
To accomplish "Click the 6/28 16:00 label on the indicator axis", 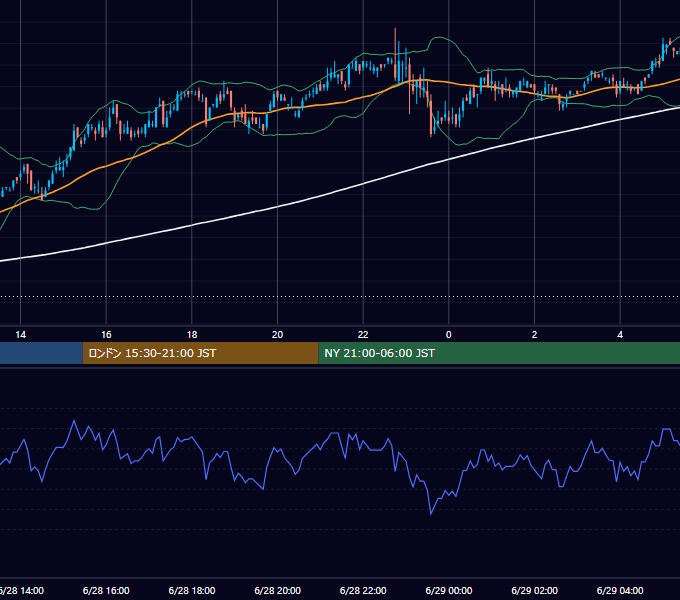I will [x=106, y=590].
